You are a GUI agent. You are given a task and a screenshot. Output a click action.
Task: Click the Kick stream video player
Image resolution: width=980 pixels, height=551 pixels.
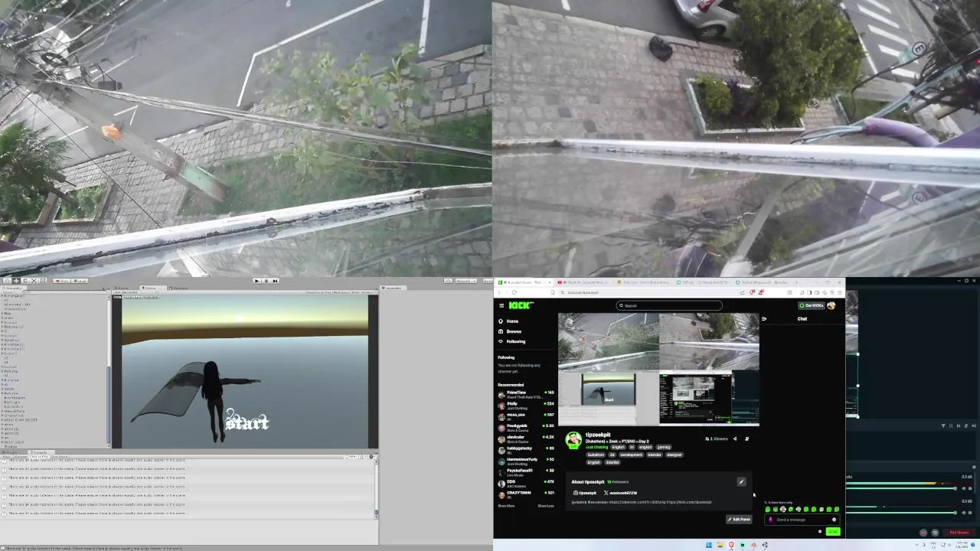click(x=658, y=369)
